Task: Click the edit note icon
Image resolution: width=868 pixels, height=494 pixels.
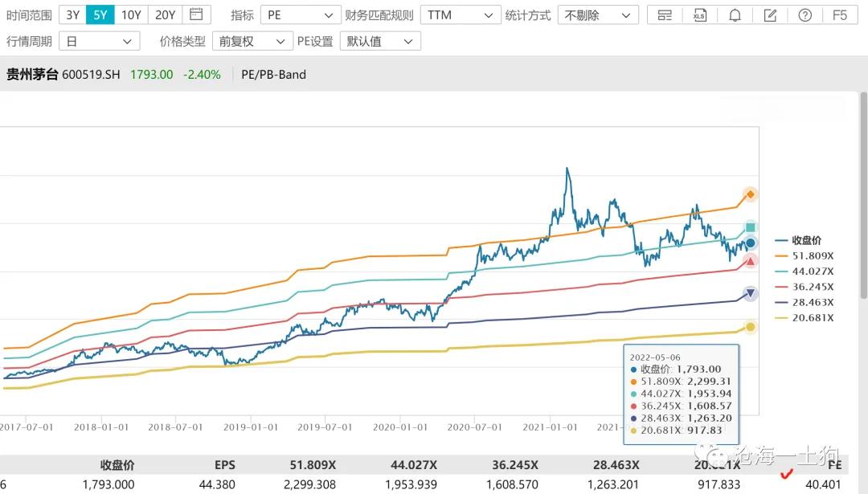Action: 770,15
